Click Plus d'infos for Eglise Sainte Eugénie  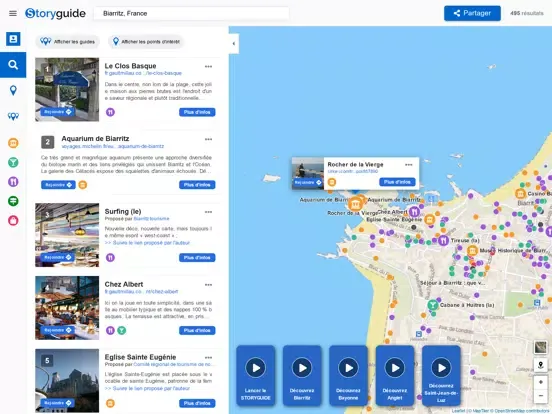click(x=197, y=403)
